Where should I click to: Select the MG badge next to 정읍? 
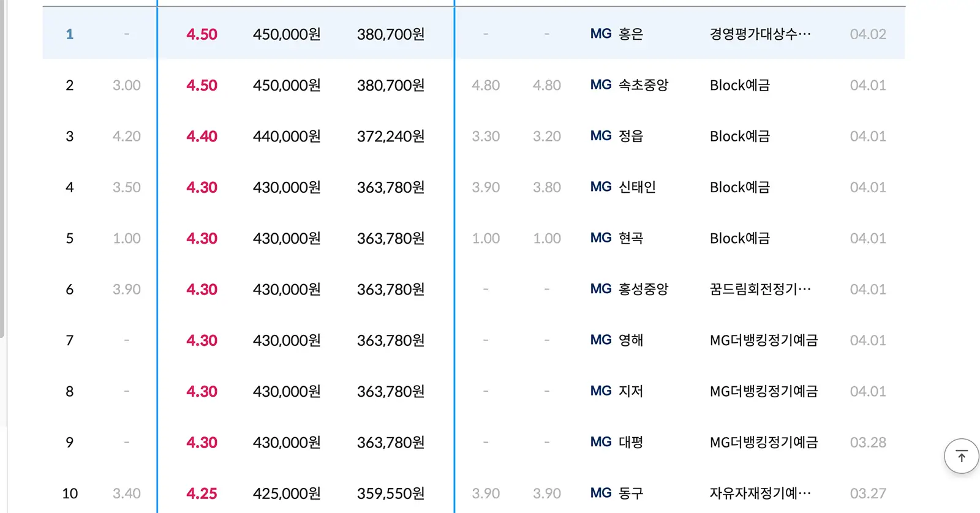[x=599, y=136]
